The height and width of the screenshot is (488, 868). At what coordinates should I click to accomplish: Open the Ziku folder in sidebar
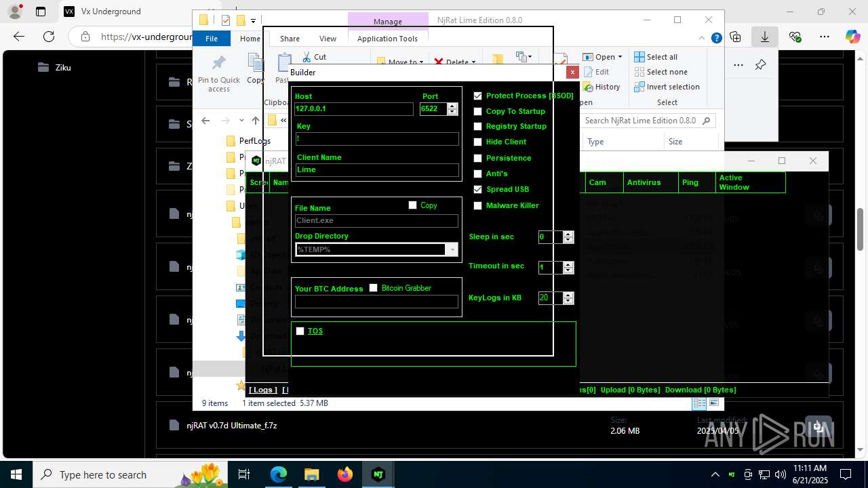pos(54,67)
